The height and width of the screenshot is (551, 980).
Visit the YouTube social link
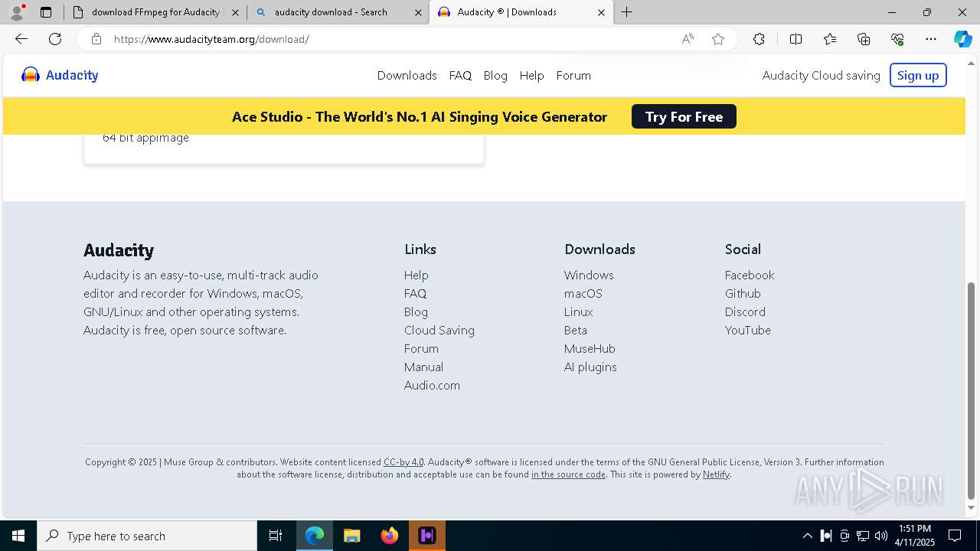point(748,330)
